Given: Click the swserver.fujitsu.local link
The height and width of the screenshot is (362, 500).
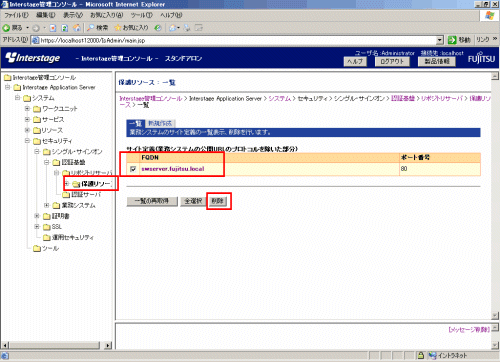Looking at the screenshot, I should (x=173, y=169).
